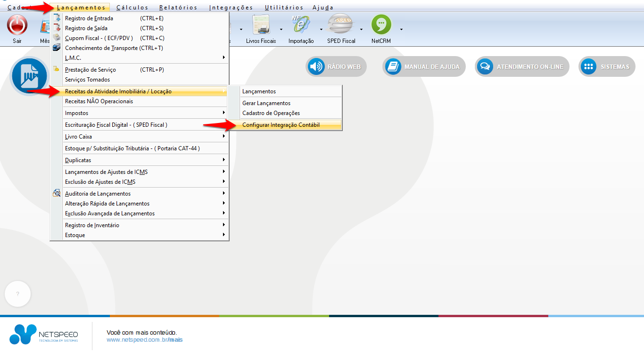Image resolution: width=644 pixels, height=353 pixels.
Task: Click the Rádio Web speaker button
Action: click(336, 66)
